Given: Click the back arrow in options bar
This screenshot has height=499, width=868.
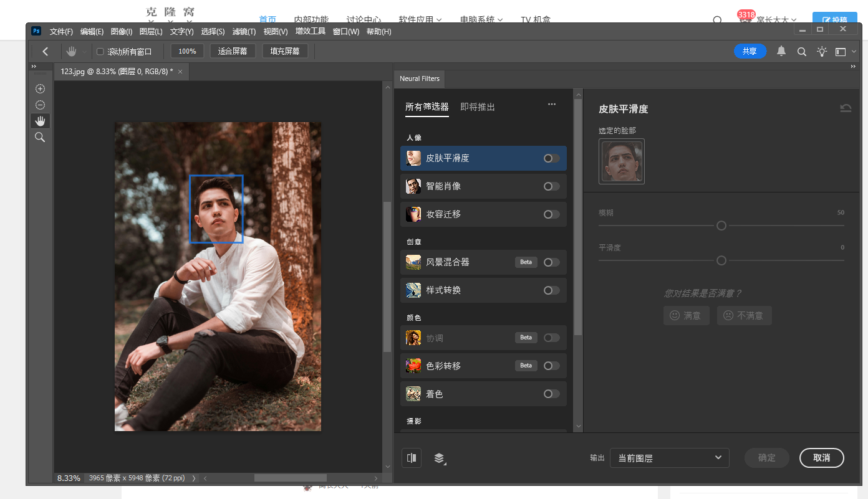Looking at the screenshot, I should tap(46, 52).
